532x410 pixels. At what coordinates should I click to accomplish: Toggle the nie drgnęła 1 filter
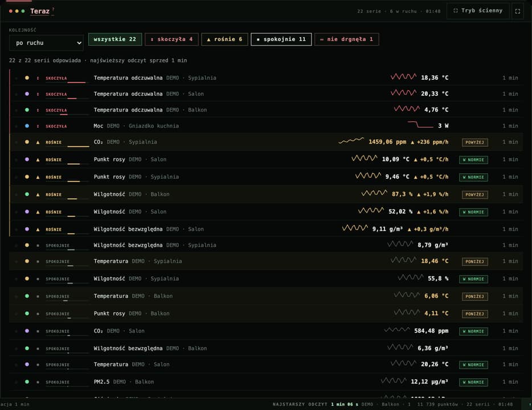coord(346,39)
